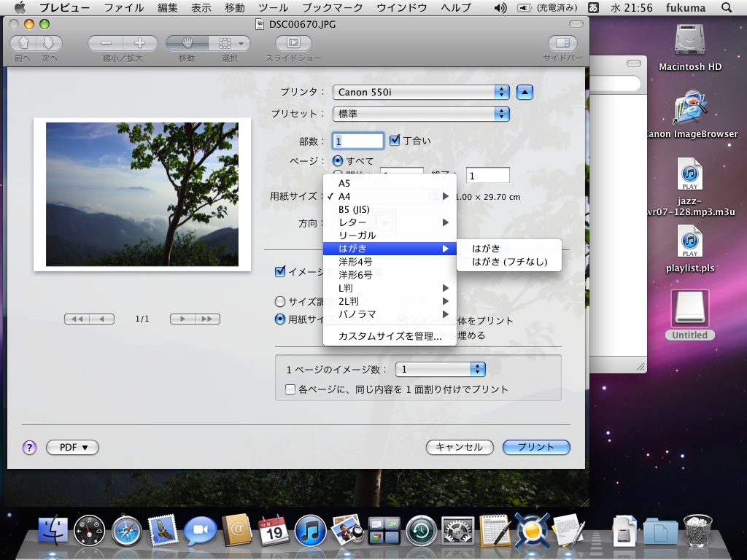Click the purple help question mark button
Image resolution: width=747 pixels, height=560 pixels.
point(29,447)
